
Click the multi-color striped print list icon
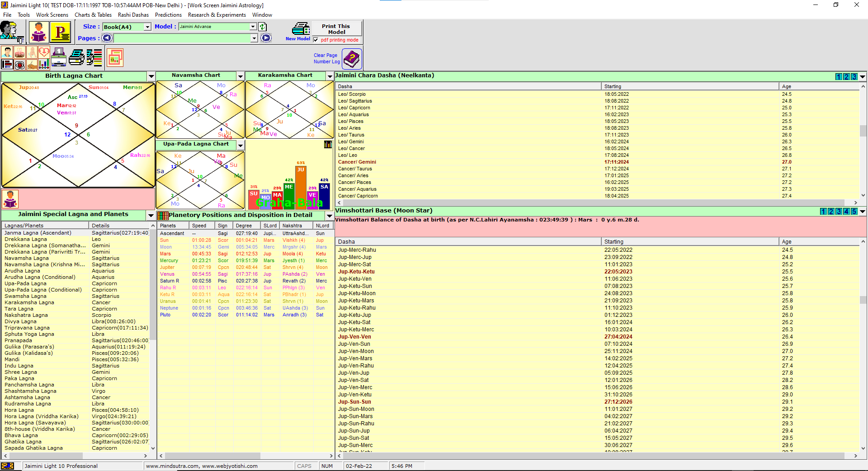(x=94, y=58)
